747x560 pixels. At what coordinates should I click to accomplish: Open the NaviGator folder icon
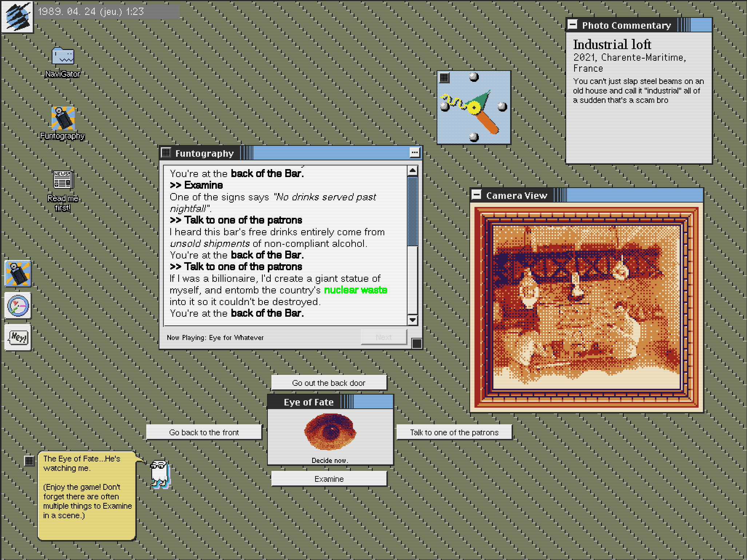click(63, 56)
